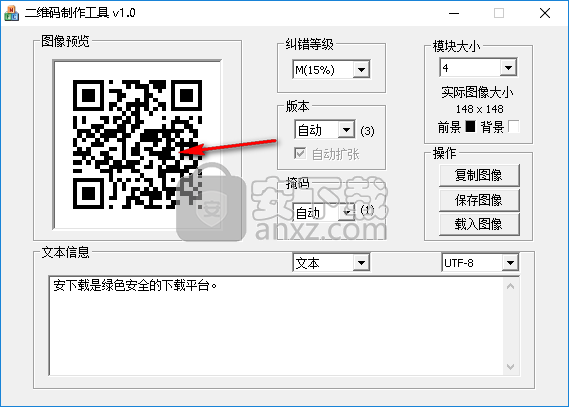Click the text area scroll up arrow
The height and width of the screenshot is (407, 569).
[511, 287]
